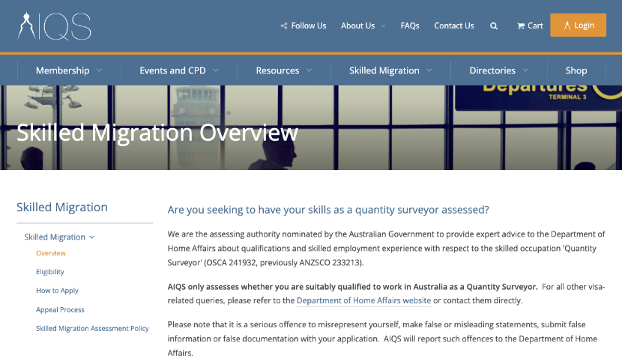
Task: Open the search magnifier icon
Action: (x=494, y=25)
